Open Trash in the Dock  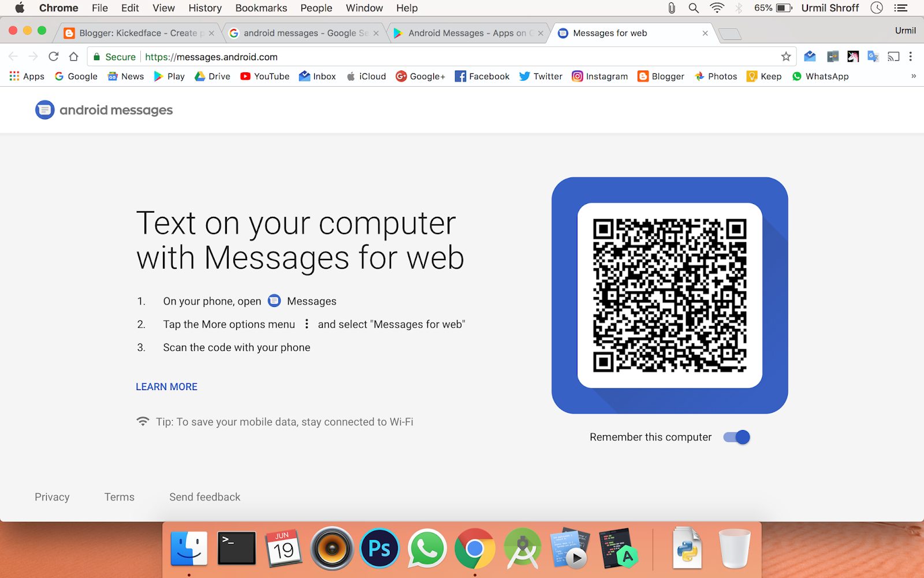click(735, 548)
